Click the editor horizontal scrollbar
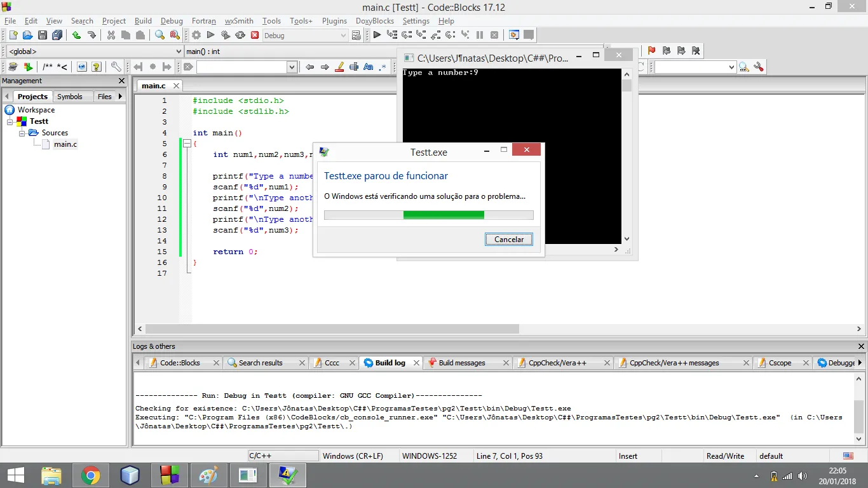 click(332, 329)
